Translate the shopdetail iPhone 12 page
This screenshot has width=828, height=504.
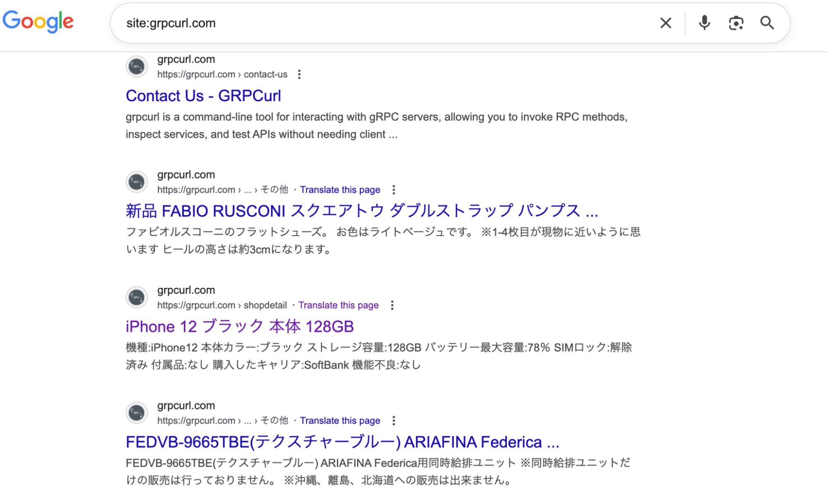338,305
